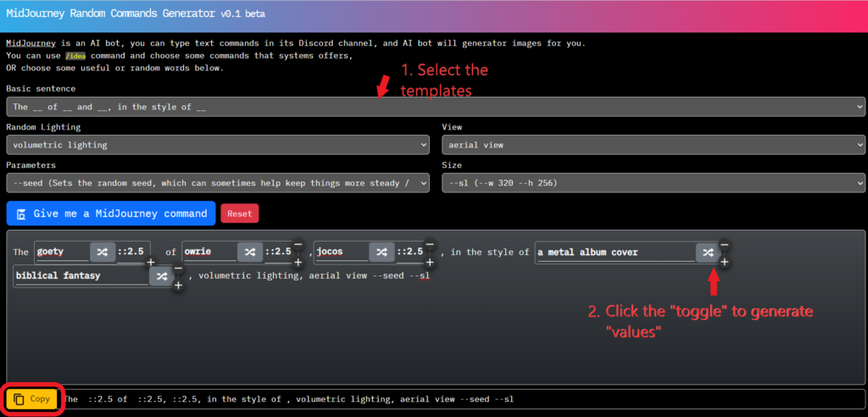Screen dimensions: 868x417
Task: Click the ::2.5 weight beside 'goety'
Action: tap(130, 252)
